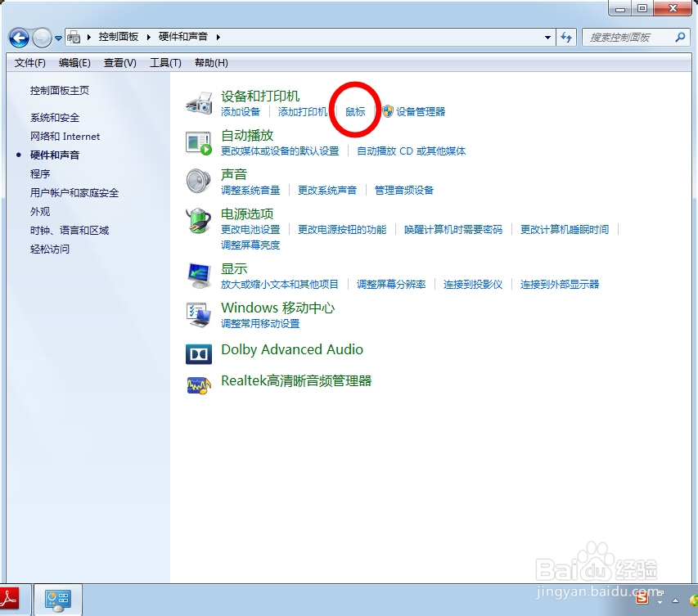
Task: Click the shield icon beside 设备管理器
Action: [x=388, y=111]
